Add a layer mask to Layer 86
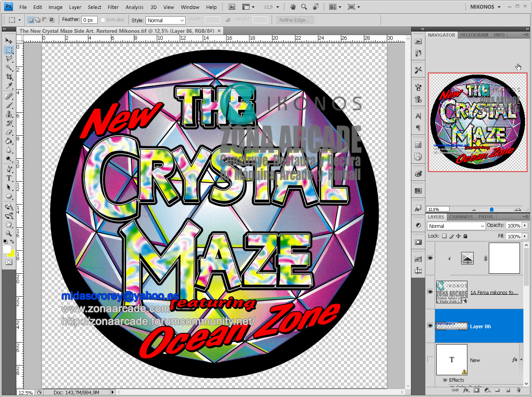The height and width of the screenshot is (397, 532). pyautogui.click(x=476, y=390)
